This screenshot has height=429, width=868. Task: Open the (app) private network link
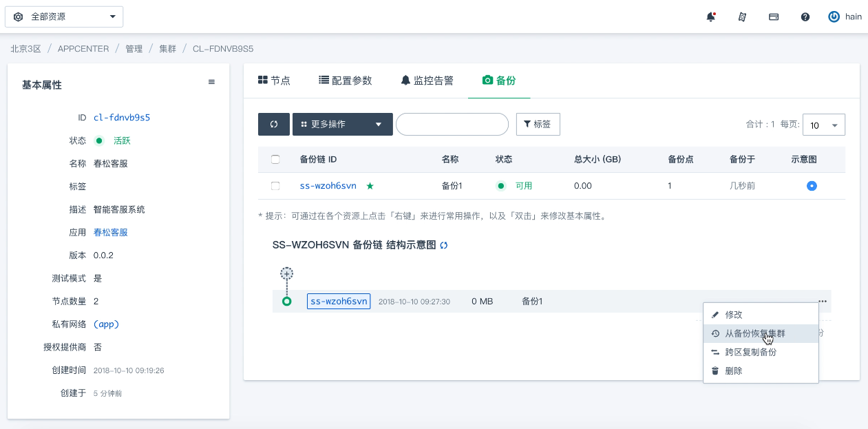coord(107,324)
